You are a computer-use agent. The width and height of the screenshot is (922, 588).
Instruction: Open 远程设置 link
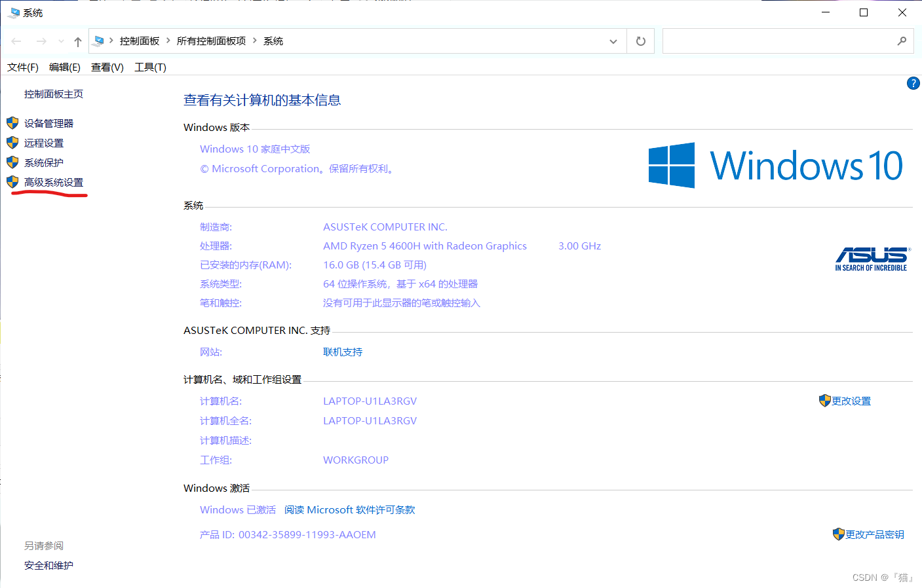(44, 143)
